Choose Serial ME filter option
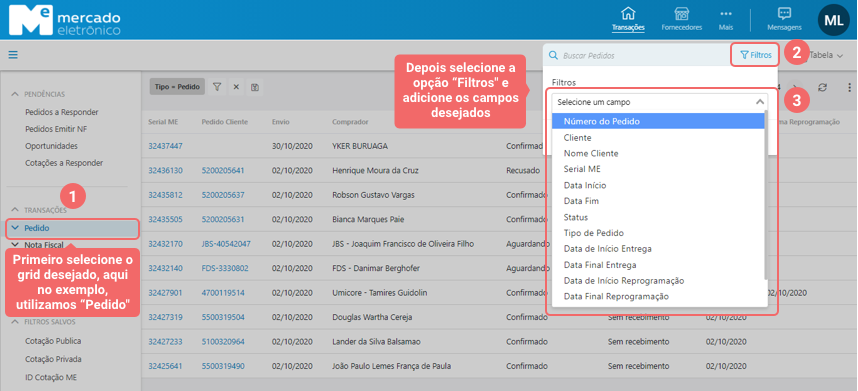858x391 pixels. (658, 169)
